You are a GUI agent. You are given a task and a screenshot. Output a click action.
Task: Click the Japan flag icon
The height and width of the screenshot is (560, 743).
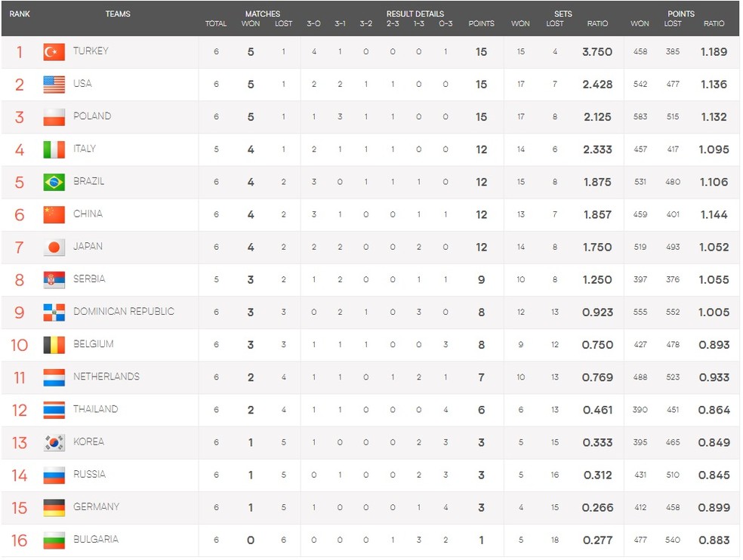tap(54, 248)
